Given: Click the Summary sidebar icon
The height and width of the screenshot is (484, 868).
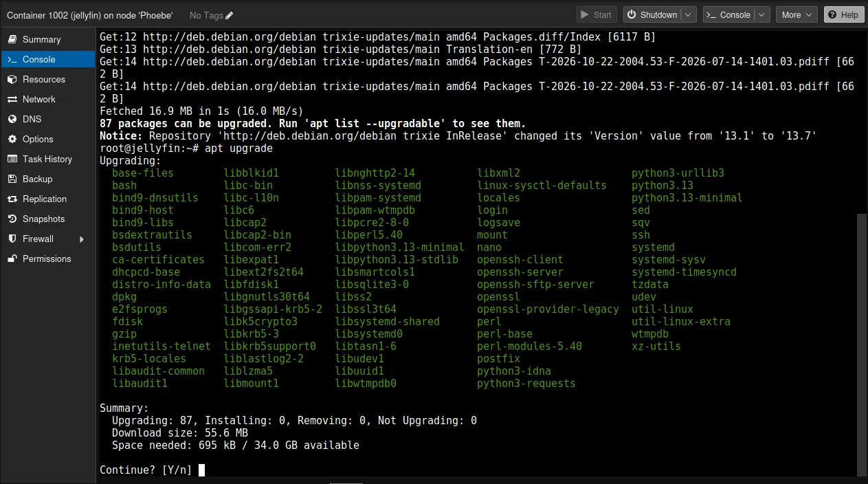Looking at the screenshot, I should [x=12, y=39].
